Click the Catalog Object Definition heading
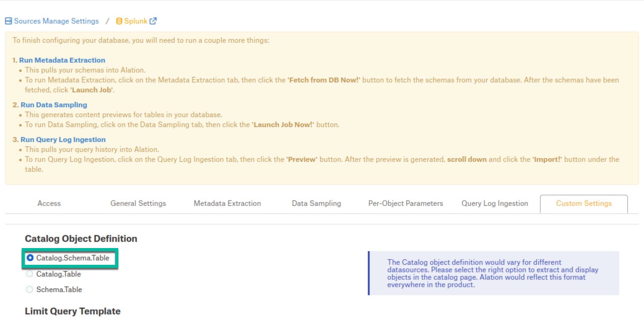The width and height of the screenshot is (644, 320). pos(81,238)
